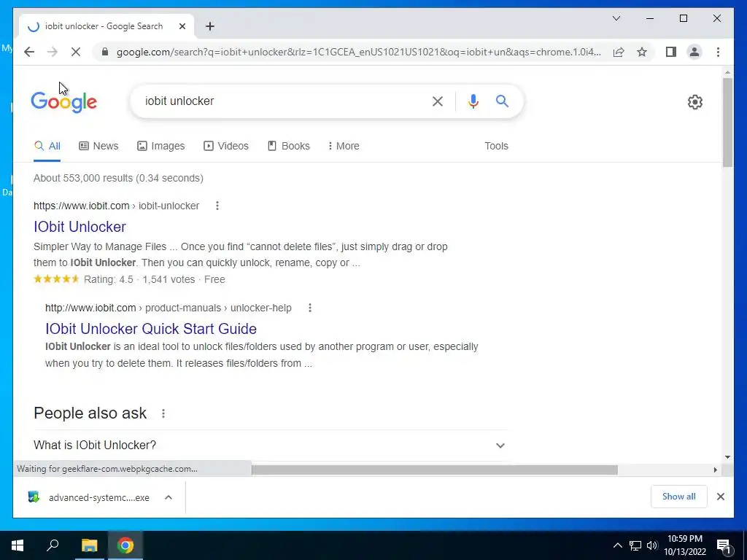
Task: Open the IObit Unlocker result link
Action: click(x=80, y=227)
